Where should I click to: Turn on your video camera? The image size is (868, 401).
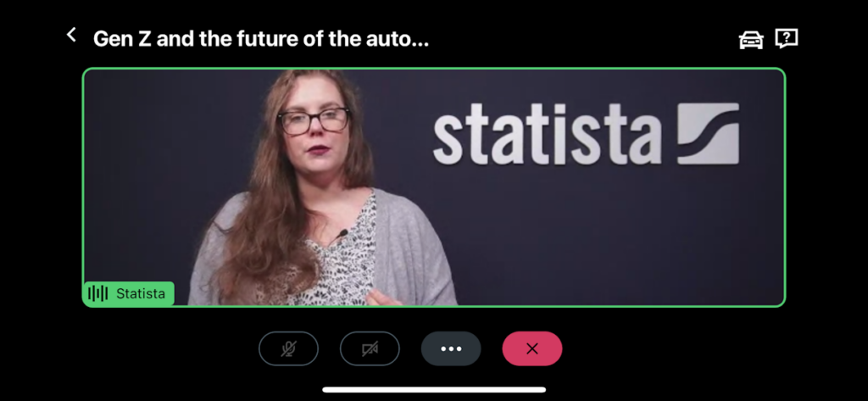370,348
